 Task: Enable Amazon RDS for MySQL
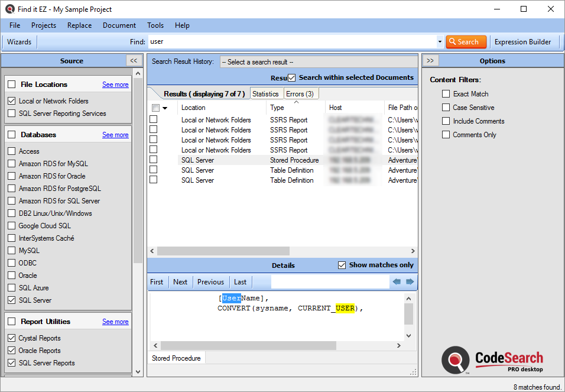(12, 164)
